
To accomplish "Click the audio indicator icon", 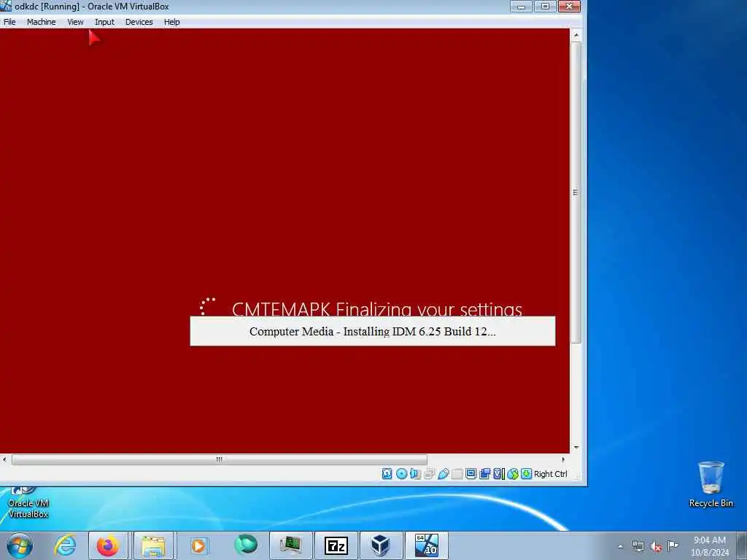I will (x=415, y=474).
